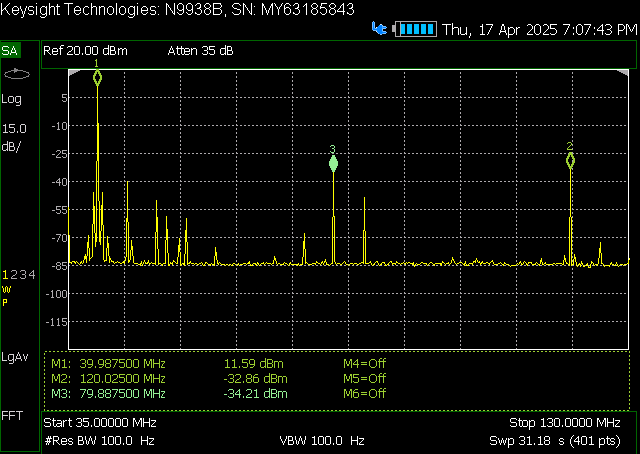Click #Res BW 100.0 Hz setting
Viewport: 640px width, 454px height.
click(99, 441)
